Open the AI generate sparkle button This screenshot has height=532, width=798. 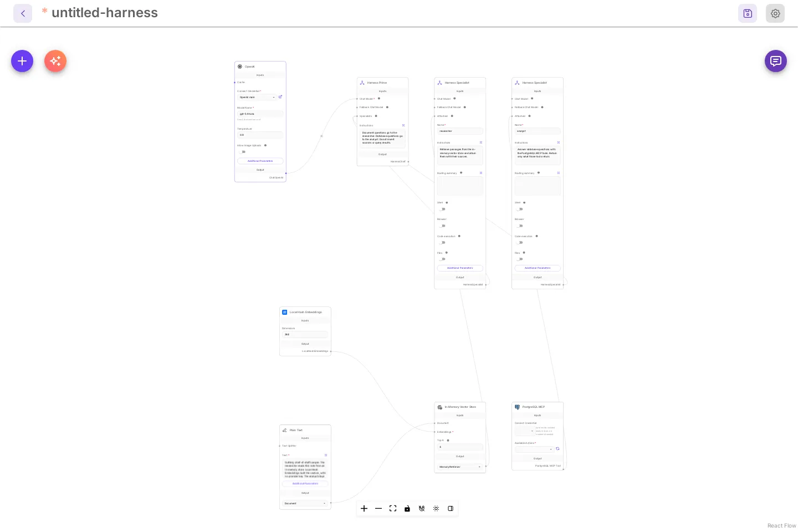(x=55, y=61)
